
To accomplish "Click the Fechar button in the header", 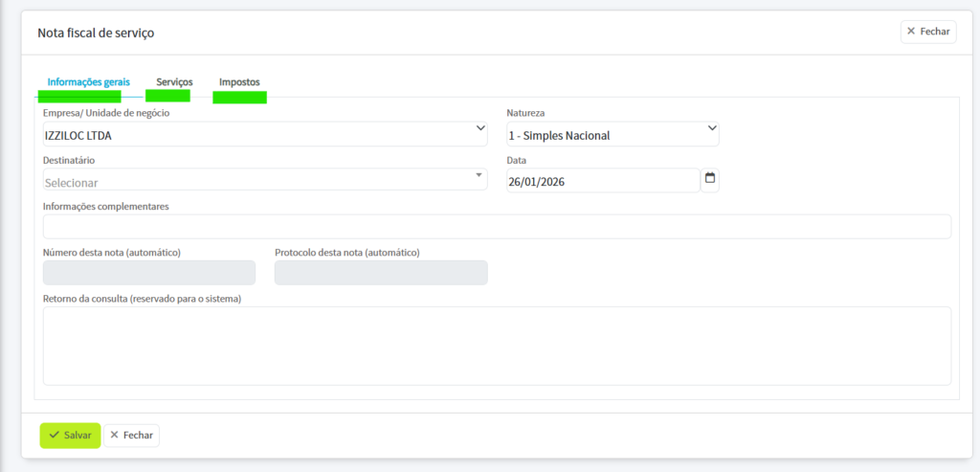I will click(927, 32).
